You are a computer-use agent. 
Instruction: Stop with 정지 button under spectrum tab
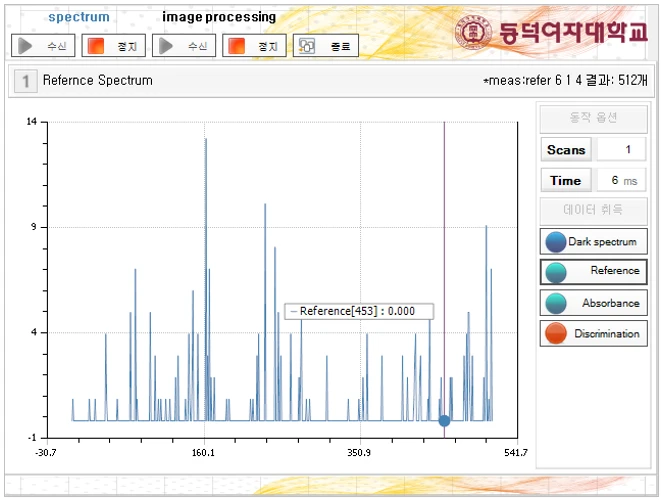pos(114,45)
